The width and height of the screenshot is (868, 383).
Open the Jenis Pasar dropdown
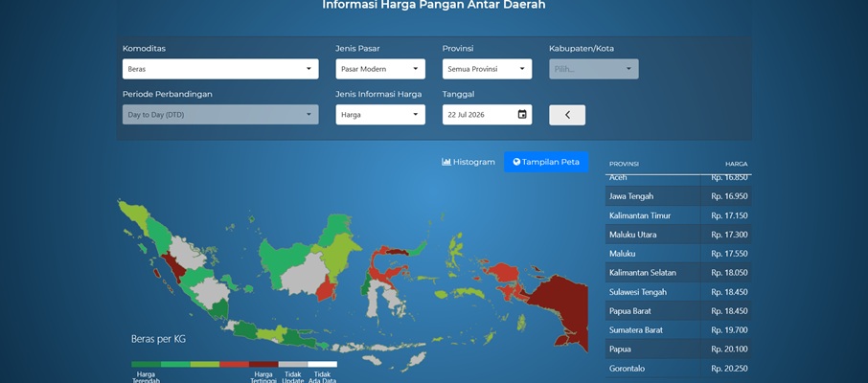click(x=380, y=69)
